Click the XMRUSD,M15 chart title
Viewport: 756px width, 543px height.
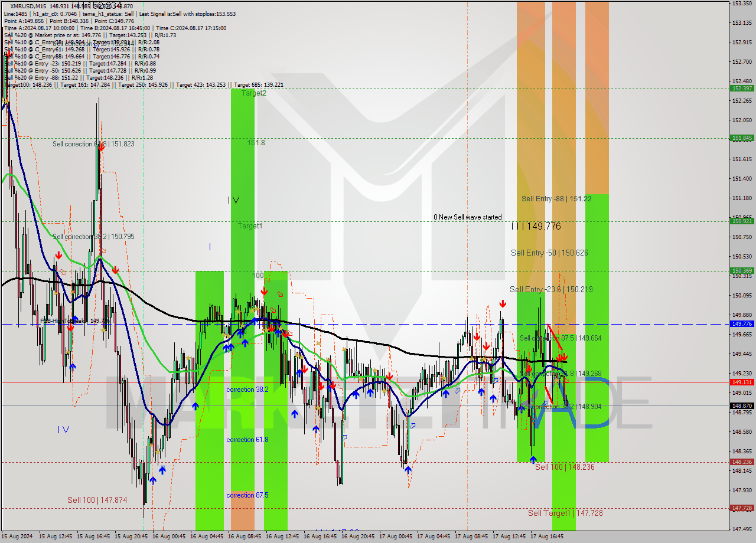point(28,6)
